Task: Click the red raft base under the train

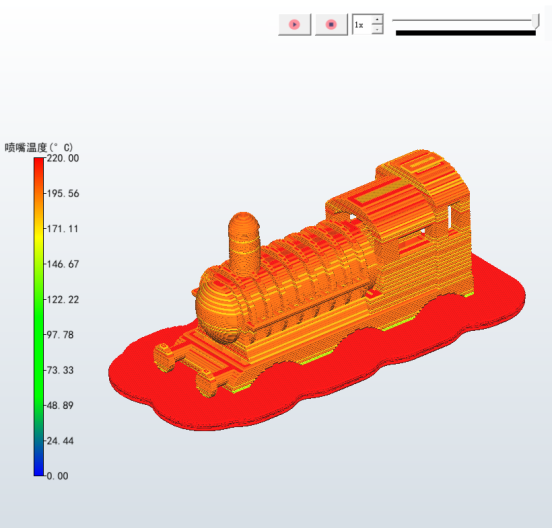Action: [x=317, y=373]
